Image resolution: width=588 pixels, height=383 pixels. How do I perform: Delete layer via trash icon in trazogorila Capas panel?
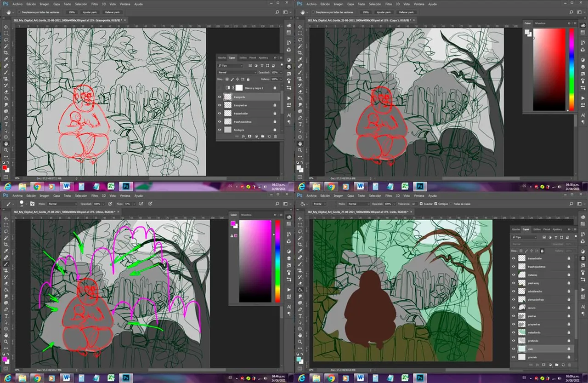275,137
